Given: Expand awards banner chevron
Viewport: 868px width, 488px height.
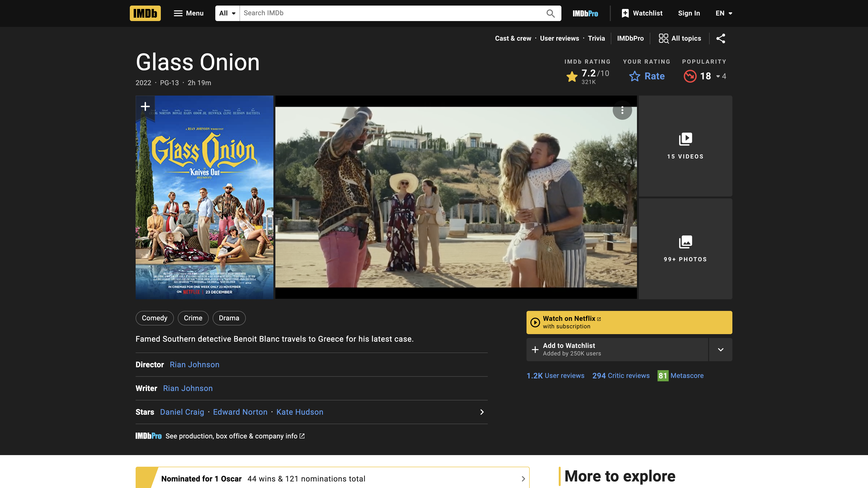Looking at the screenshot, I should pyautogui.click(x=523, y=479).
